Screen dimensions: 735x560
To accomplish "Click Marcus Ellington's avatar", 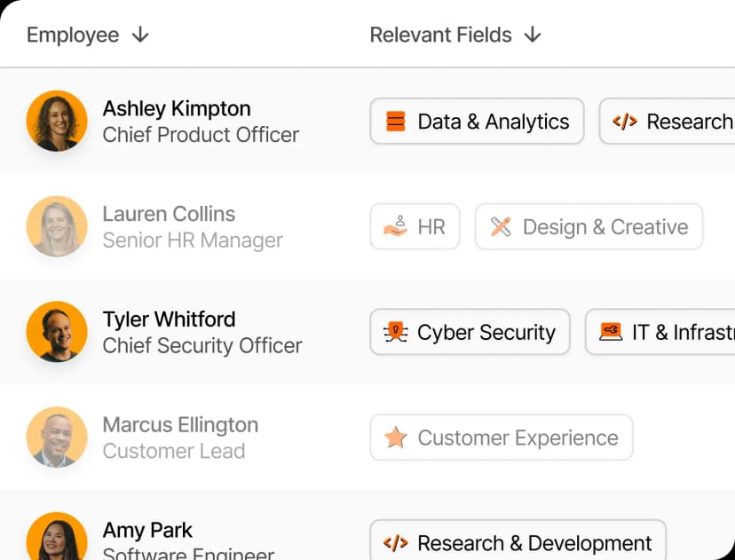I will pos(57,437).
